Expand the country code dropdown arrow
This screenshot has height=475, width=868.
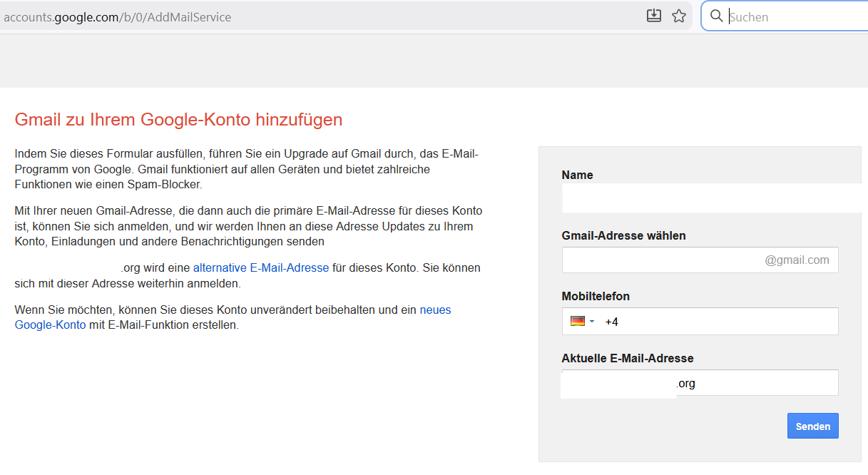(x=592, y=322)
